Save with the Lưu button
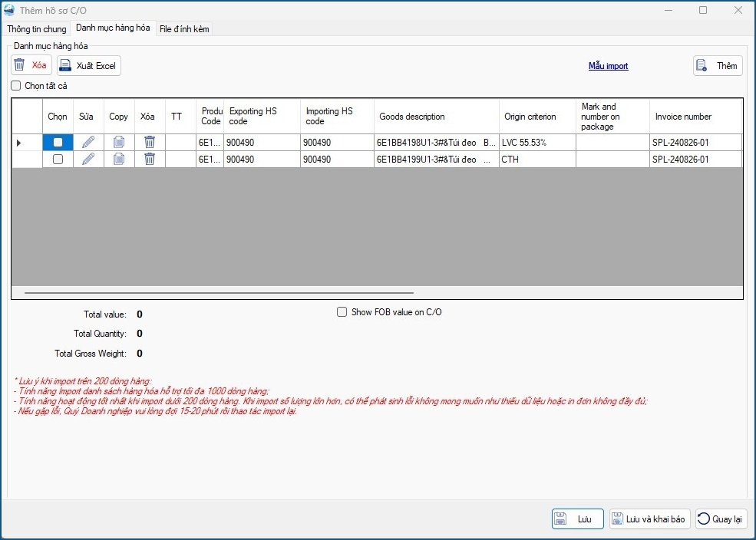The image size is (756, 540). click(577, 519)
